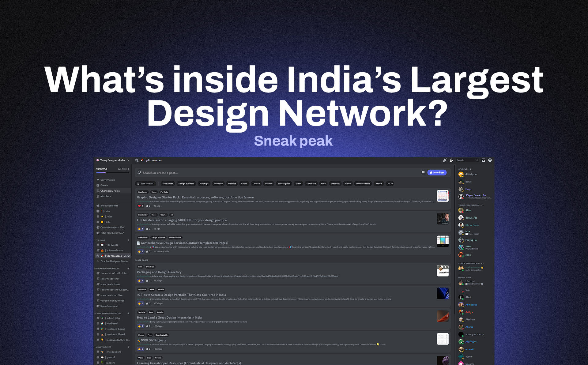Open the Sort & view dropdown
The width and height of the screenshot is (588, 365).
(146, 184)
